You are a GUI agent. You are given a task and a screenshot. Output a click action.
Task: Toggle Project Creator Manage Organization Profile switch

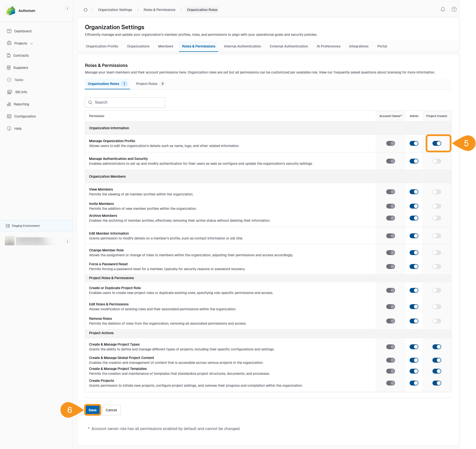tap(437, 143)
